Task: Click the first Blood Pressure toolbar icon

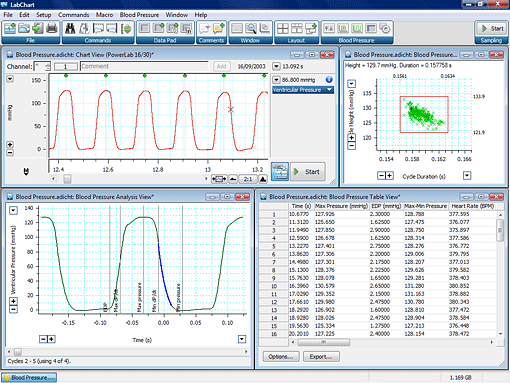Action: click(329, 28)
